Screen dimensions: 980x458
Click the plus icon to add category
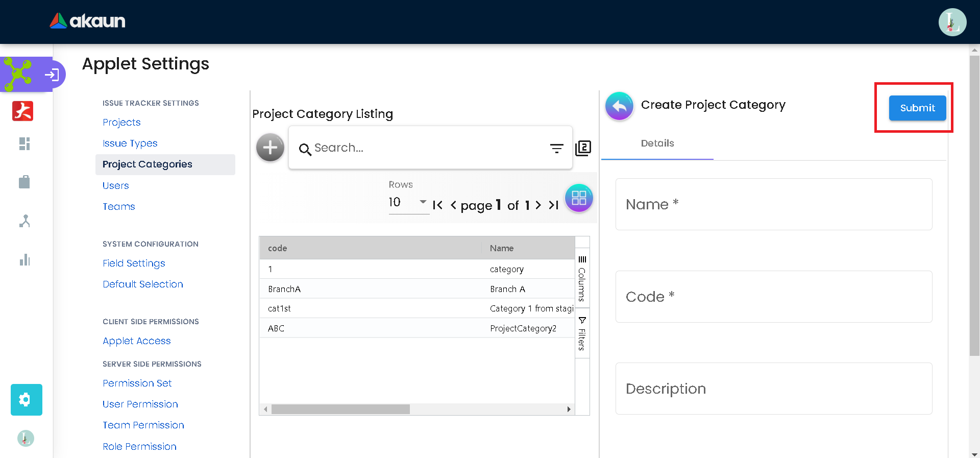[x=270, y=148]
